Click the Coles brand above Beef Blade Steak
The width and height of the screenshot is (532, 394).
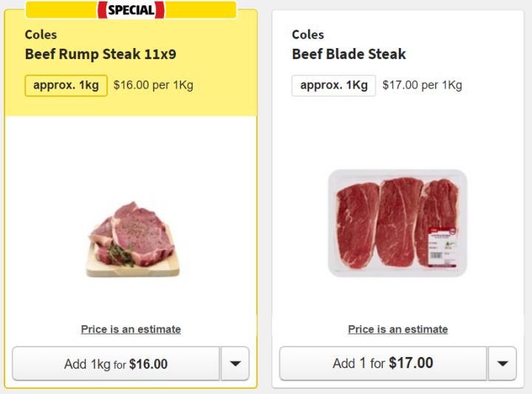[307, 35]
